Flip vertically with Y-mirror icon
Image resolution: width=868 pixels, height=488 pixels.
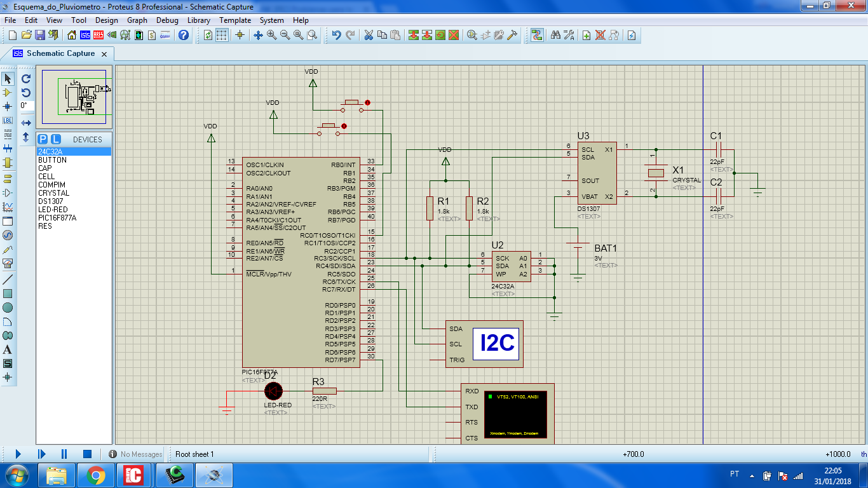(x=26, y=137)
